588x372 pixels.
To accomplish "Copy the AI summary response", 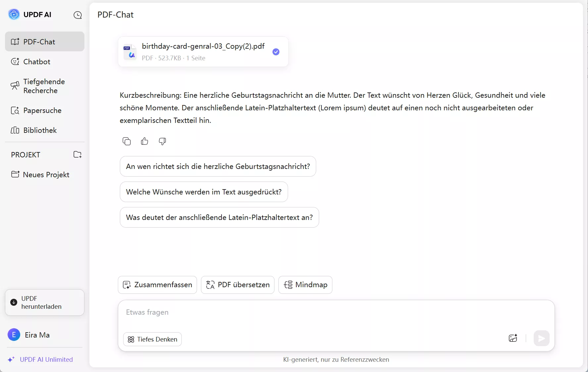I will [x=127, y=141].
